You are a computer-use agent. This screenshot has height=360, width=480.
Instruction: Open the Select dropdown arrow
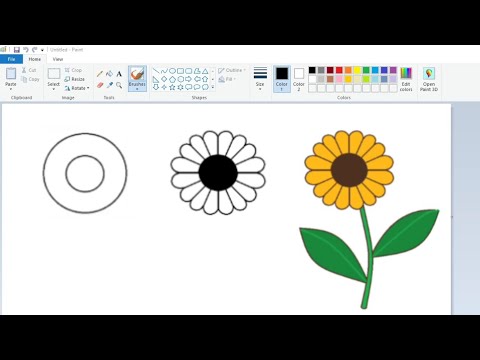coord(54,89)
